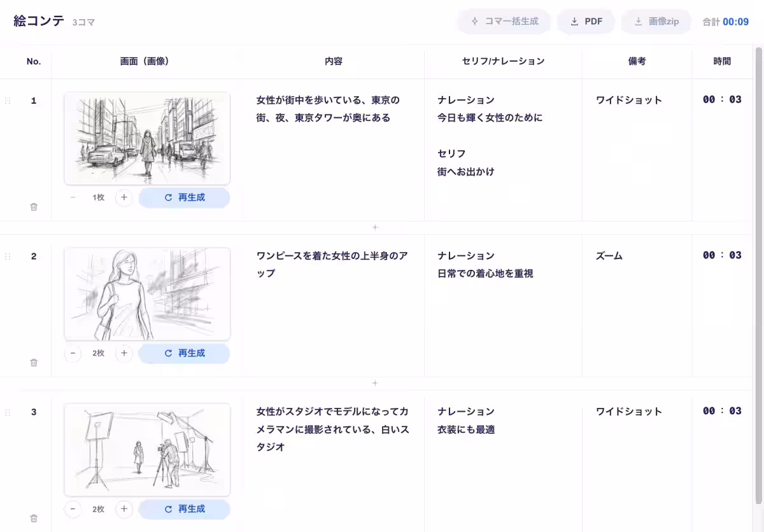The image size is (764, 532).
Task: Click the 3コマ frame count label
Action: click(x=84, y=22)
